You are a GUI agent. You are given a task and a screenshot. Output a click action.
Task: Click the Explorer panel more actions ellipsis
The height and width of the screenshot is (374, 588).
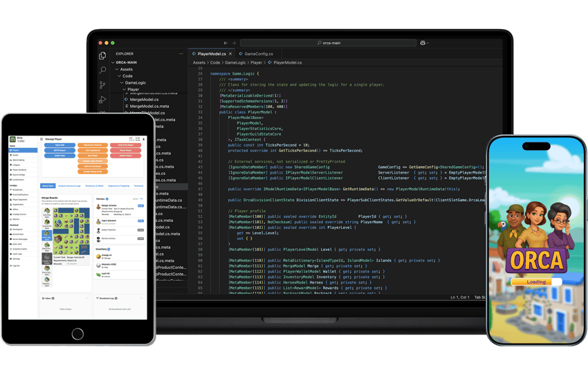click(182, 53)
